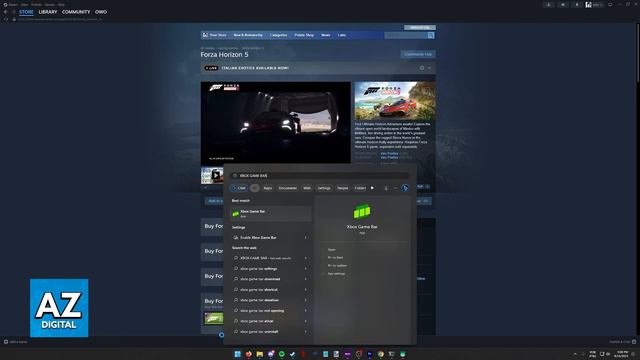Switch to the COMMUNITY tab in Steam
This screenshot has height=360, width=640.
pos(76,12)
